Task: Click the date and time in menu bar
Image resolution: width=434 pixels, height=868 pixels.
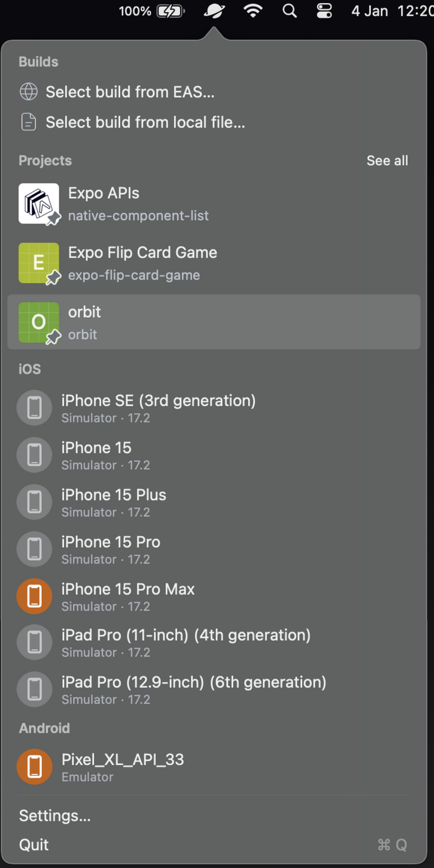Action: point(392,11)
